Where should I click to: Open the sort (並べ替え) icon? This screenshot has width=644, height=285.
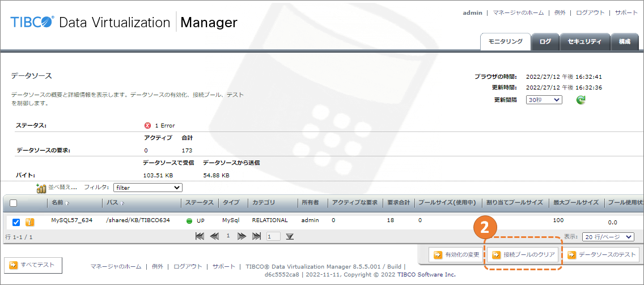pyautogui.click(x=41, y=188)
